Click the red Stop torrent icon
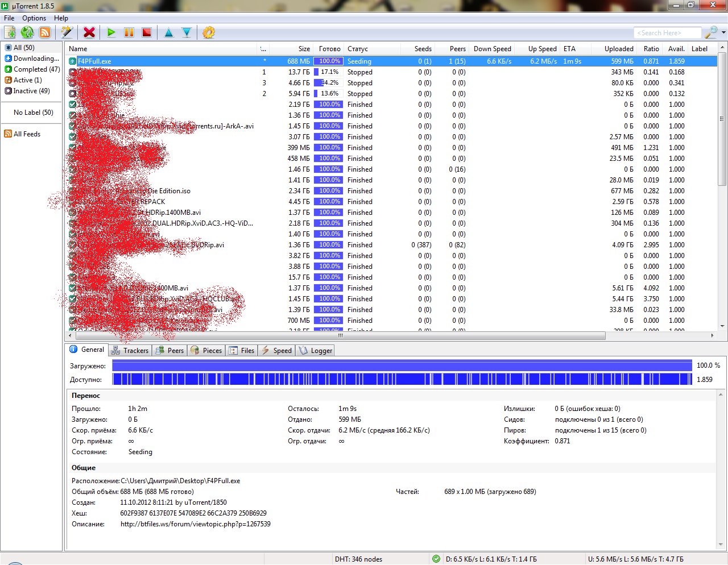The width and height of the screenshot is (728, 565). (x=147, y=32)
